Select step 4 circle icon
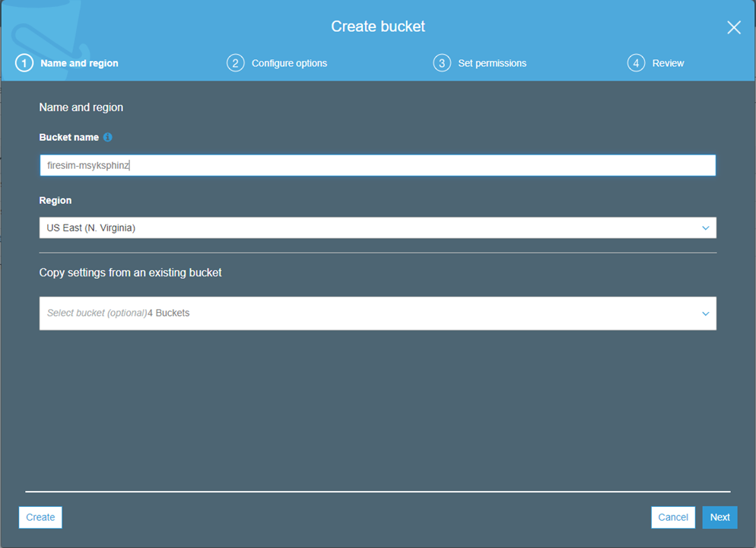This screenshot has height=548, width=756. click(636, 63)
